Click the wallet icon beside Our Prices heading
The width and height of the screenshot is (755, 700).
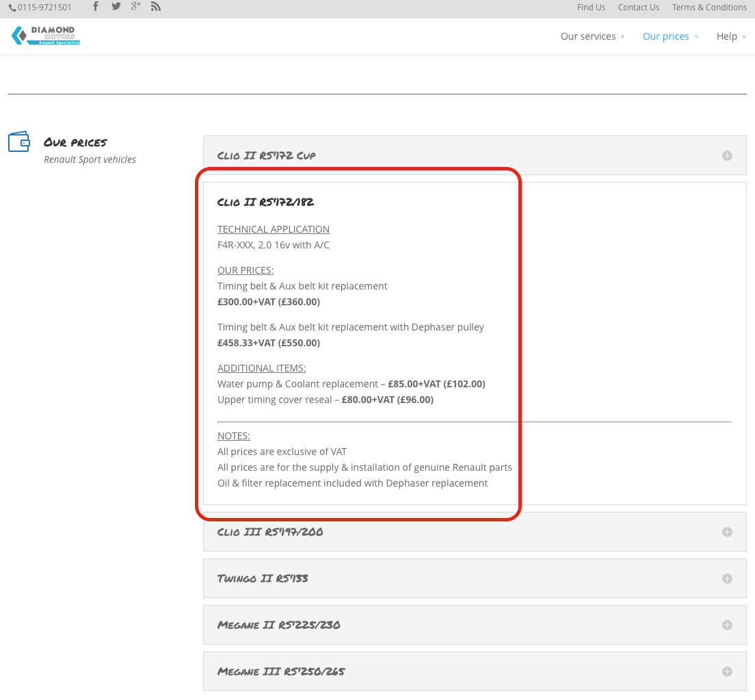(x=19, y=142)
